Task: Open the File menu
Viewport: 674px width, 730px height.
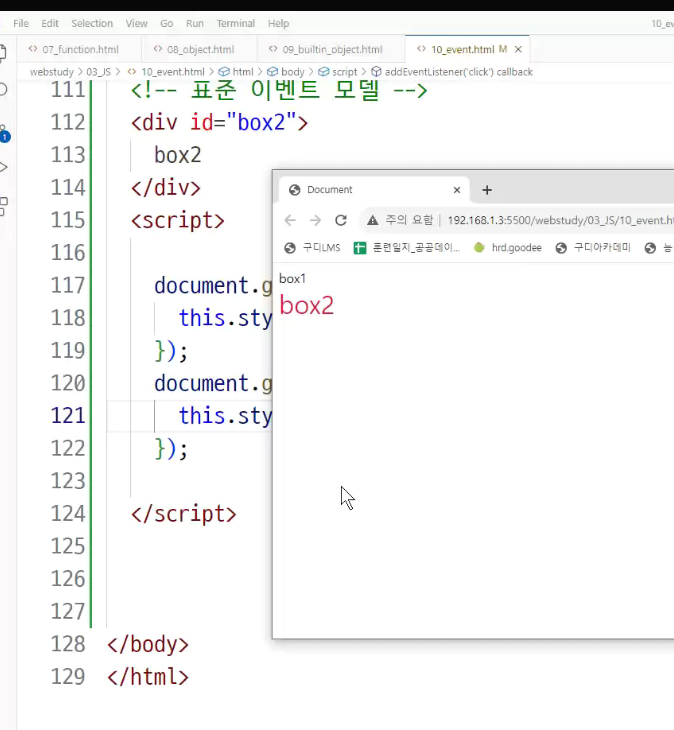Action: coord(21,23)
